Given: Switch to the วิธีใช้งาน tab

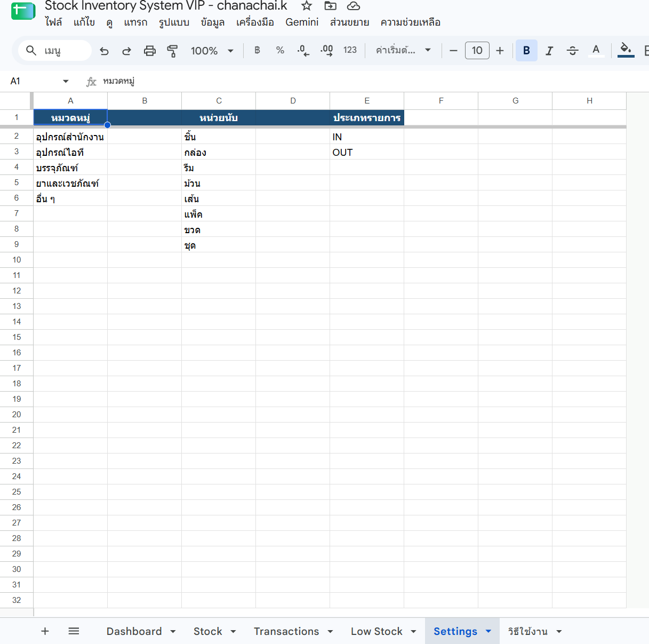Looking at the screenshot, I should [x=527, y=631].
